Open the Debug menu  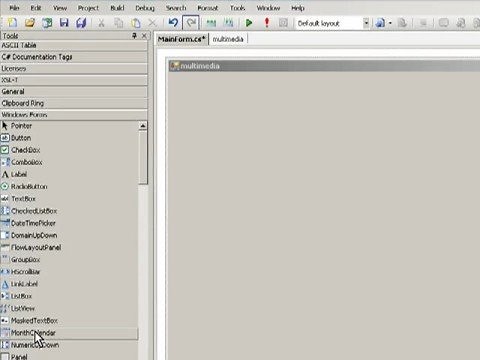145,8
